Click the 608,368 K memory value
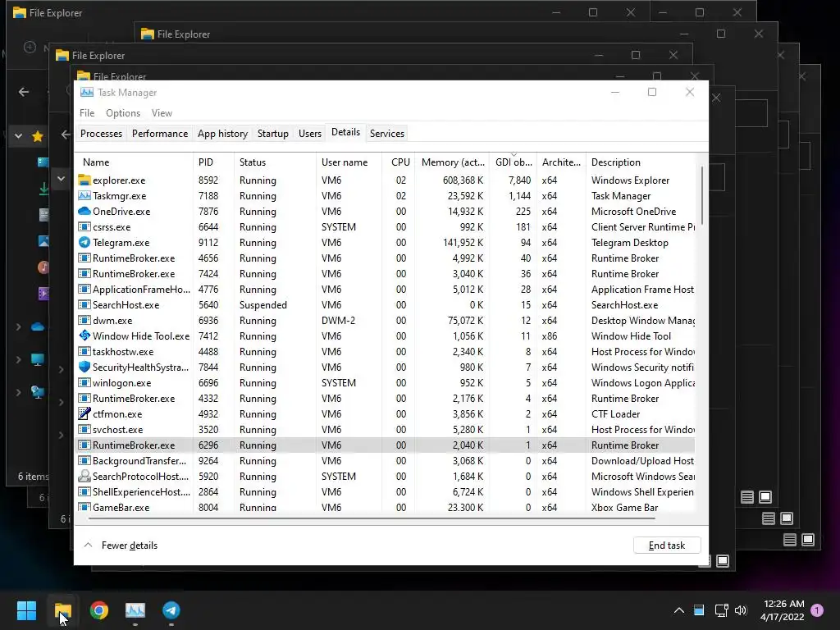 coord(463,180)
